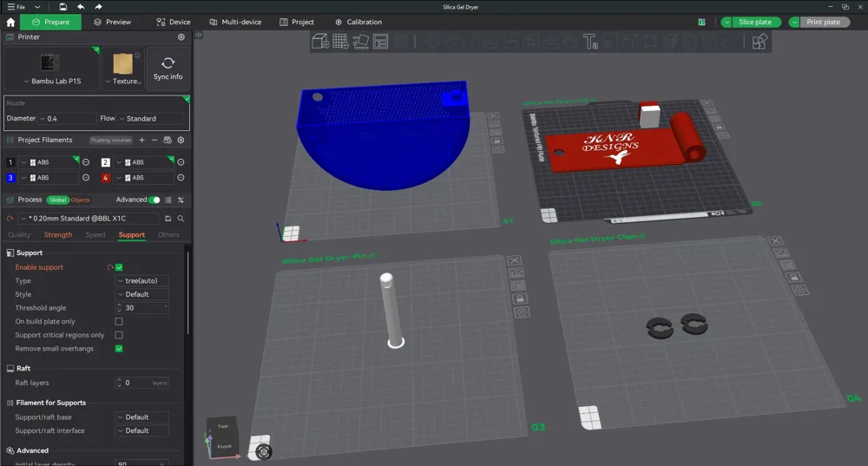This screenshot has height=466, width=868.
Task: Open the Slice plate dropdown arrow
Action: [727, 23]
